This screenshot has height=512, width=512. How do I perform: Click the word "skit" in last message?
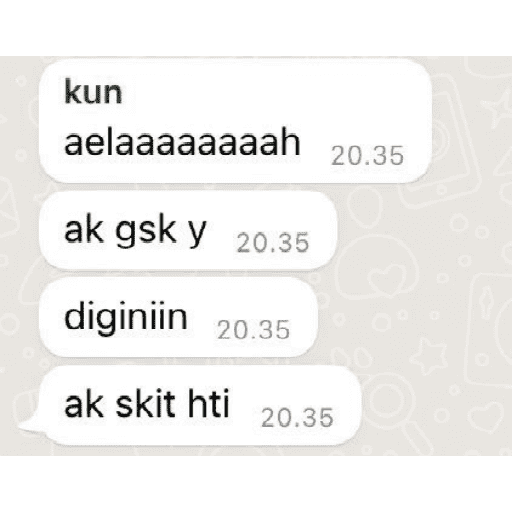click(146, 404)
